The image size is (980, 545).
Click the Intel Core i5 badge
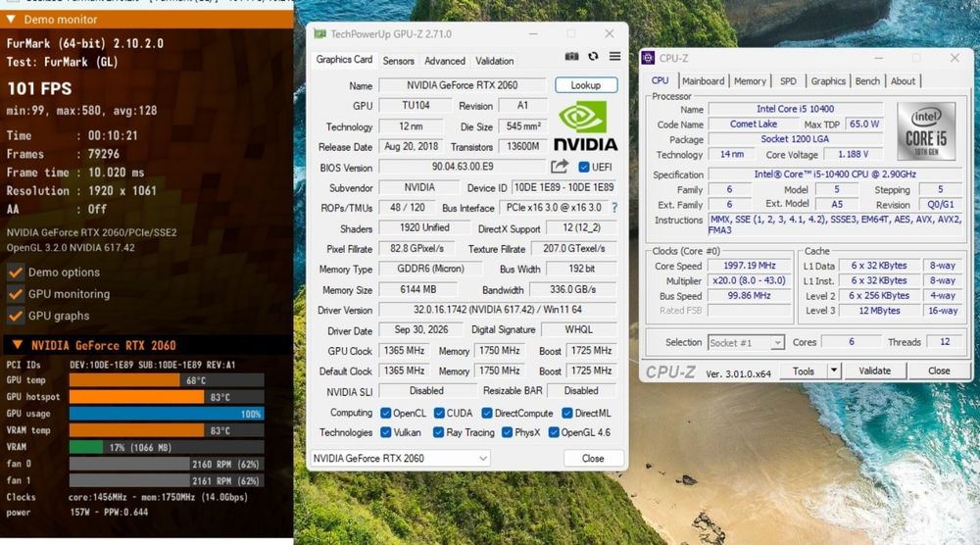click(926, 132)
